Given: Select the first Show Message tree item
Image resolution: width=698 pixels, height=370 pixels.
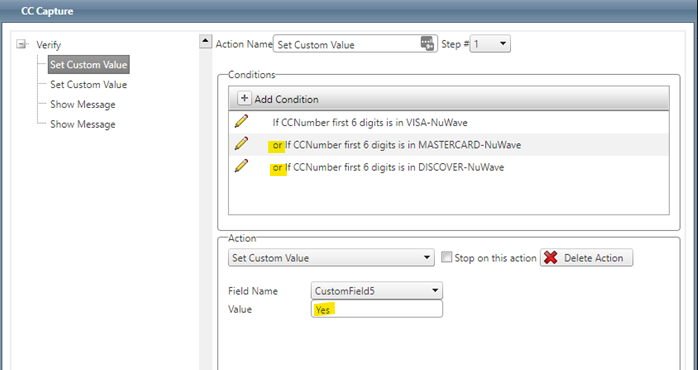Looking at the screenshot, I should [x=83, y=105].
